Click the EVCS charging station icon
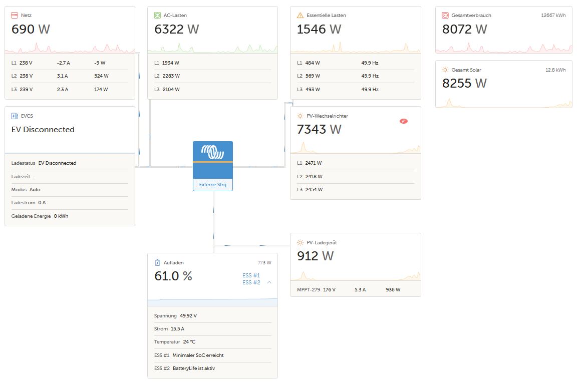Image resolution: width=588 pixels, height=383 pixels. click(15, 116)
